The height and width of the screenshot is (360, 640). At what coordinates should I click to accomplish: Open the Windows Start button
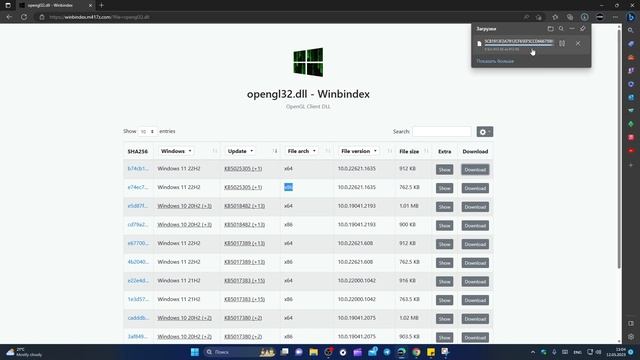pos(195,352)
